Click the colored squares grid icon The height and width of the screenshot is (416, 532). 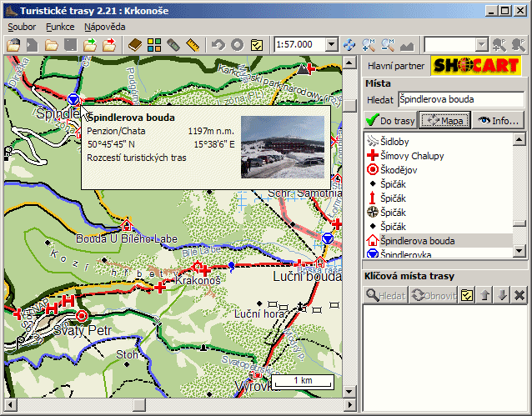click(x=154, y=45)
